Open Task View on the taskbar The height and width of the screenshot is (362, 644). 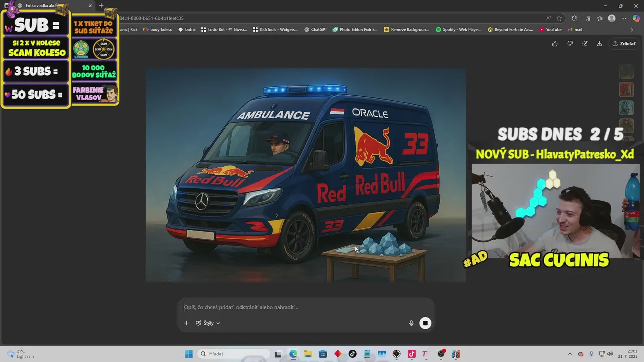point(278,354)
